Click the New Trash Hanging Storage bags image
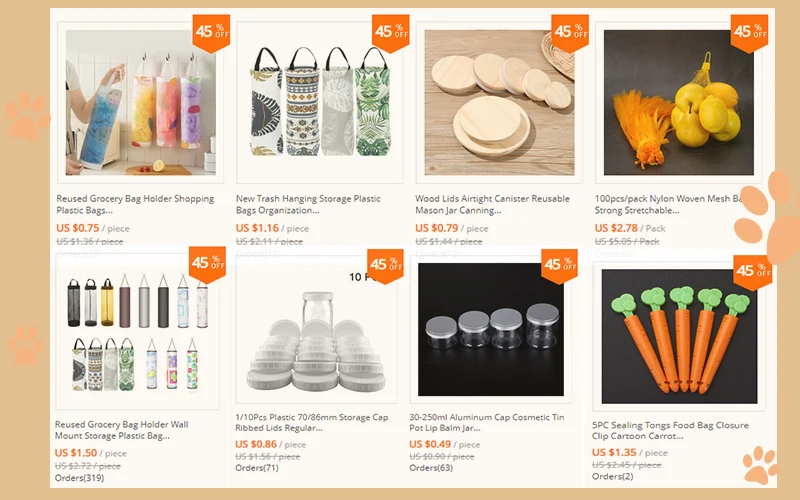 pyautogui.click(x=319, y=103)
